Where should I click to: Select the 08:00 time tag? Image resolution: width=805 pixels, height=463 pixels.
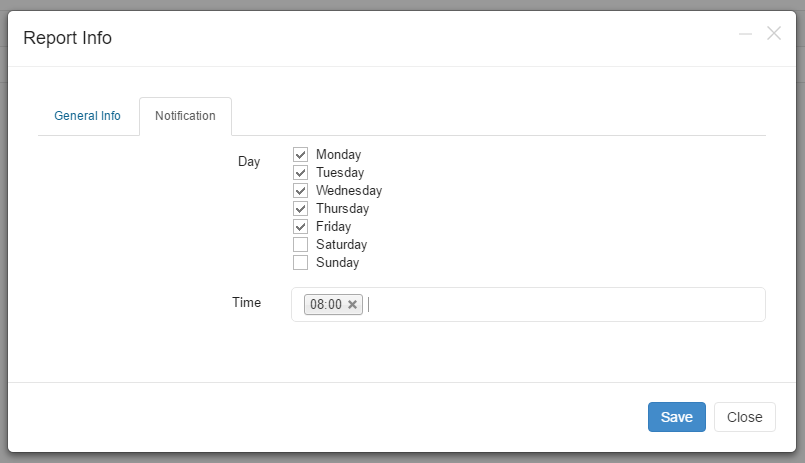coord(325,304)
